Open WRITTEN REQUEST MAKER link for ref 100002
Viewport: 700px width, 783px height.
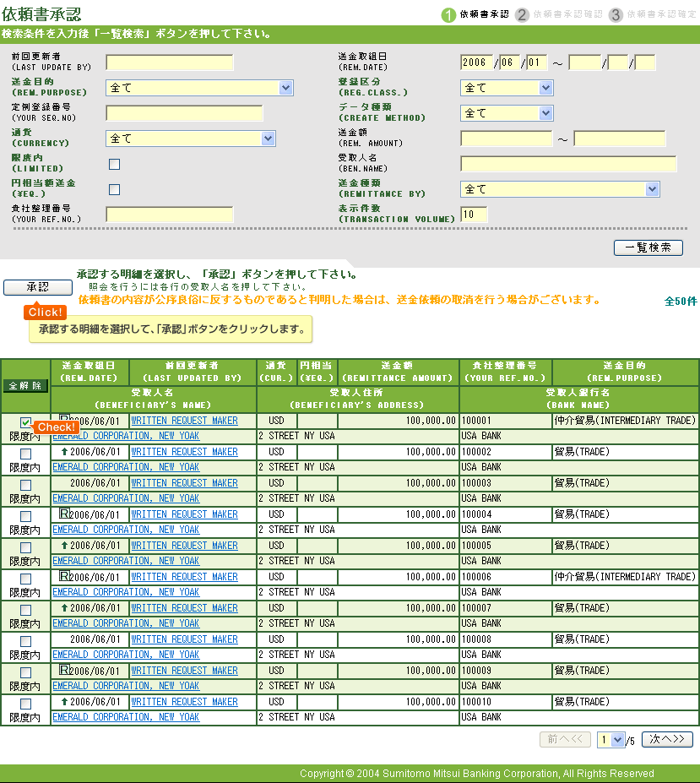184,452
